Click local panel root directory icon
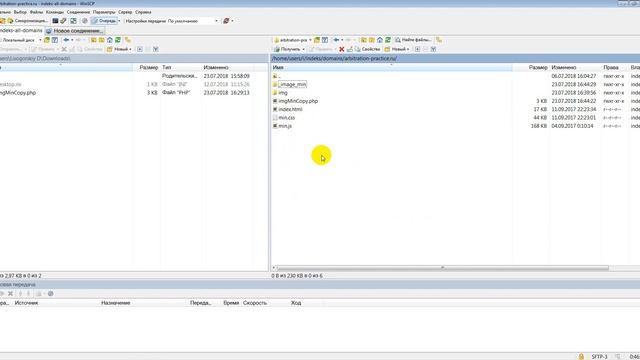The image size is (640, 360). point(102,40)
